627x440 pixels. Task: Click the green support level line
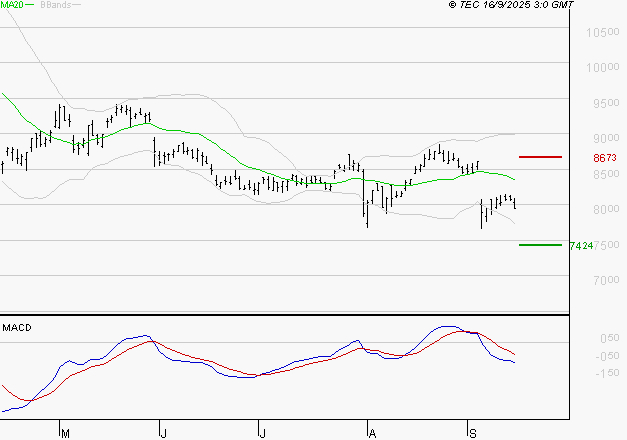pos(540,245)
